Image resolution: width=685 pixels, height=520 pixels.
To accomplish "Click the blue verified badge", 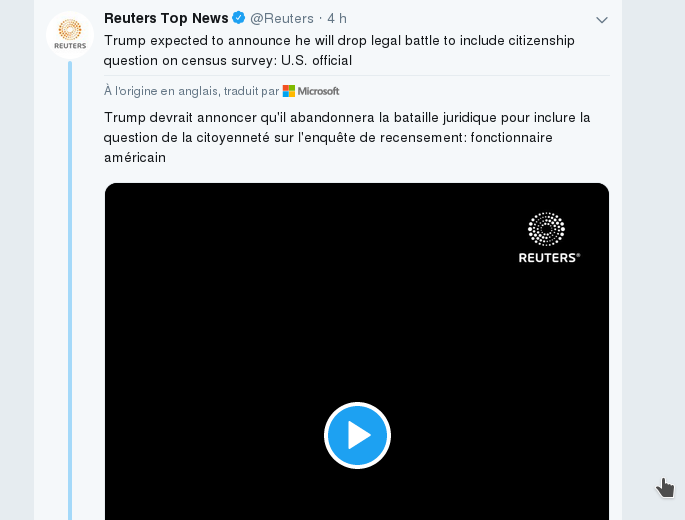I will (239, 18).
